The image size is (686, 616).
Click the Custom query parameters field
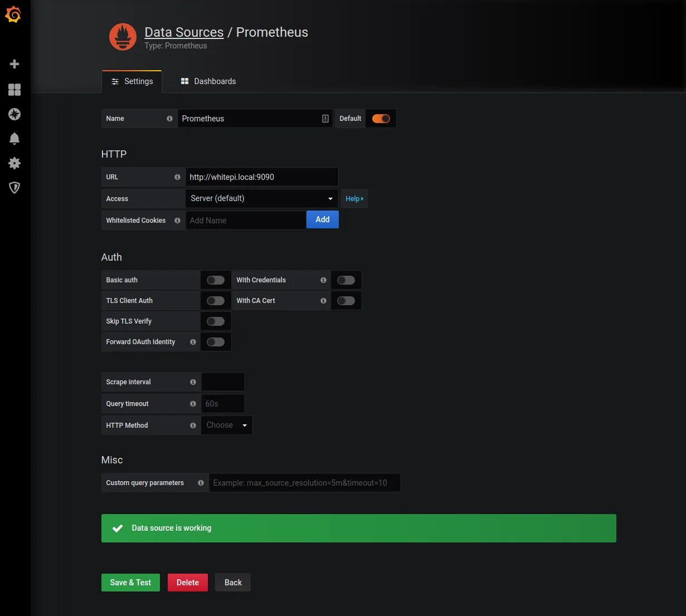(305, 483)
